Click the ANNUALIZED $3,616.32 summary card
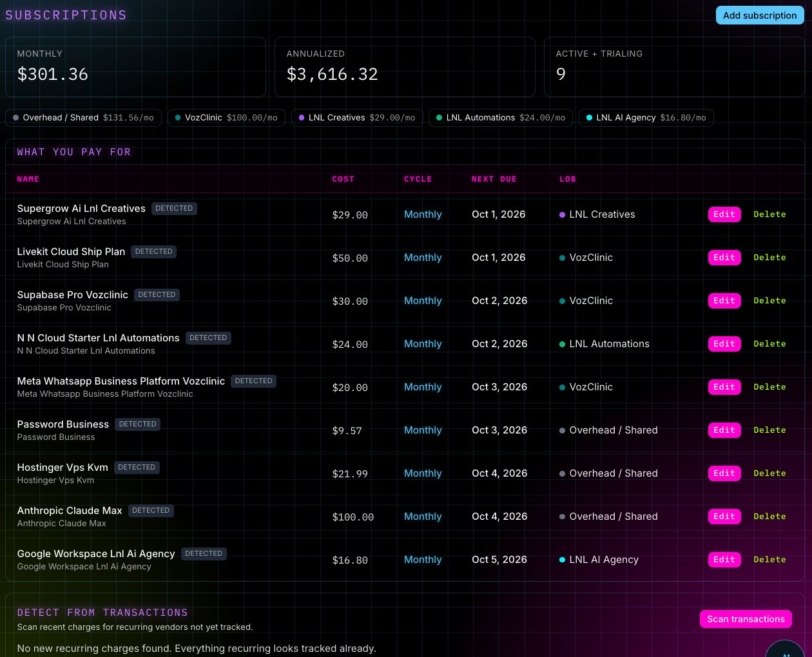This screenshot has width=812, height=657. point(405,67)
